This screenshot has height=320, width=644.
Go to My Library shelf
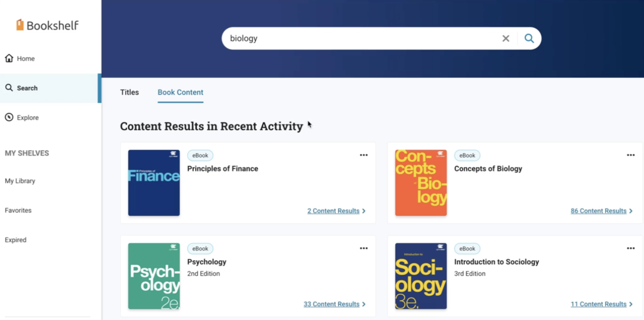click(20, 181)
